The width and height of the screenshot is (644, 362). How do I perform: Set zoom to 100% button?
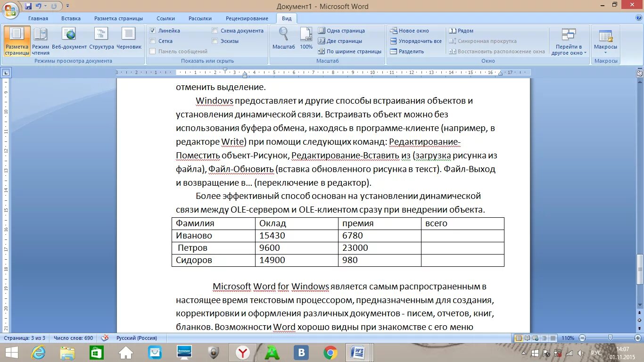306,39
